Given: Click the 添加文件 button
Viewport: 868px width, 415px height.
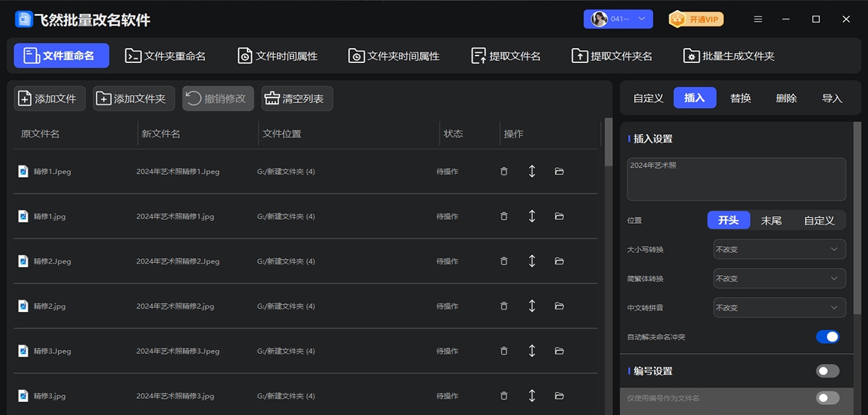Looking at the screenshot, I should [49, 98].
